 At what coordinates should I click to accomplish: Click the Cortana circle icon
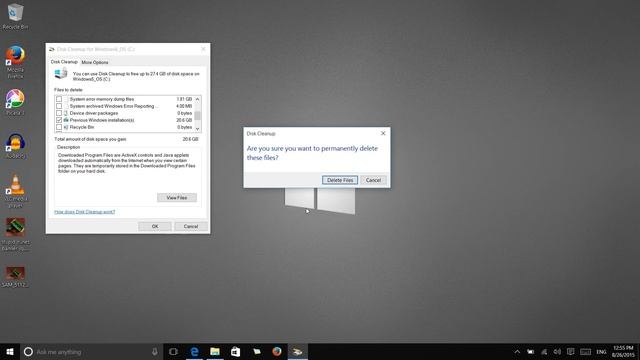[x=28, y=351]
